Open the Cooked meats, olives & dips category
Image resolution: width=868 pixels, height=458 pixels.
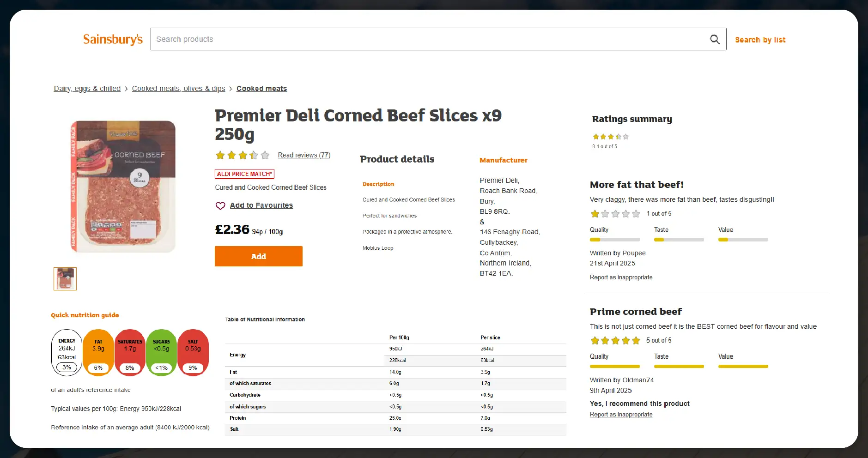178,88
